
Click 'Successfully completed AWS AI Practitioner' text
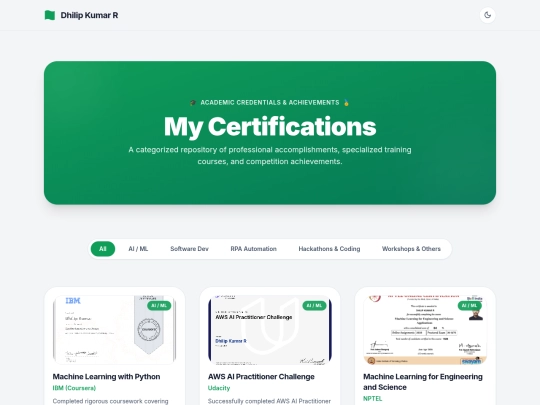(x=269, y=401)
